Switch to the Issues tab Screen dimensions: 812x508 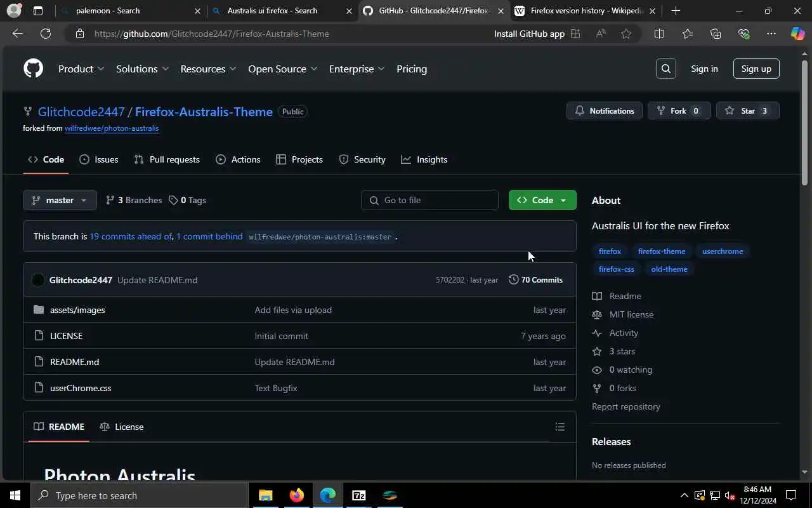(99, 159)
